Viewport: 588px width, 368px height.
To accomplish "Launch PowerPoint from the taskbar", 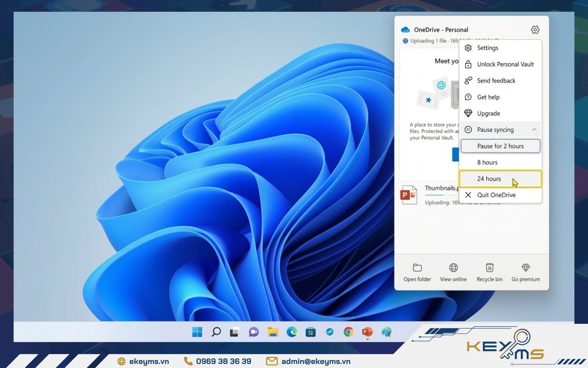I will tap(367, 332).
